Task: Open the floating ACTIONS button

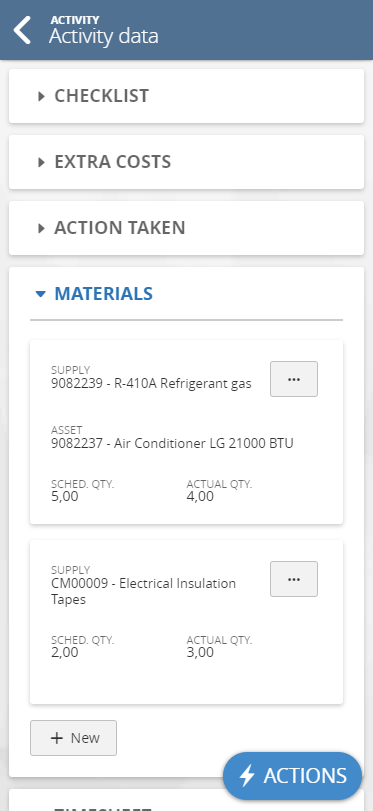Action: coord(292,776)
